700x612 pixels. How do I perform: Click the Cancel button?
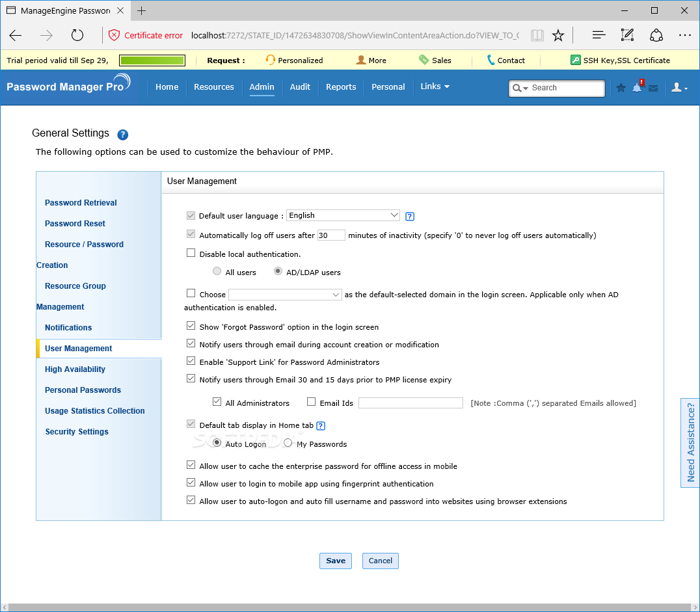(381, 561)
